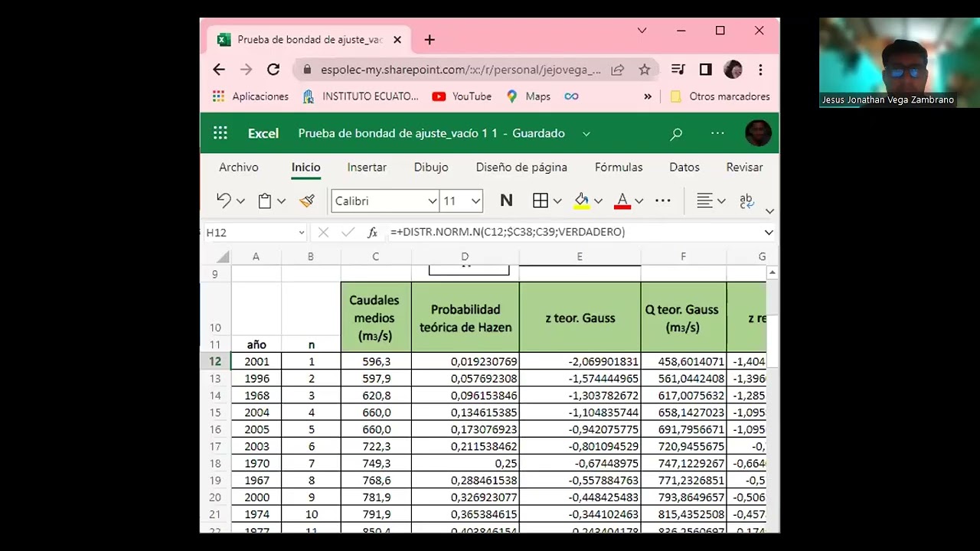Screen dimensions: 980x551
Task: Show more bookmarks chevron
Action: (648, 96)
